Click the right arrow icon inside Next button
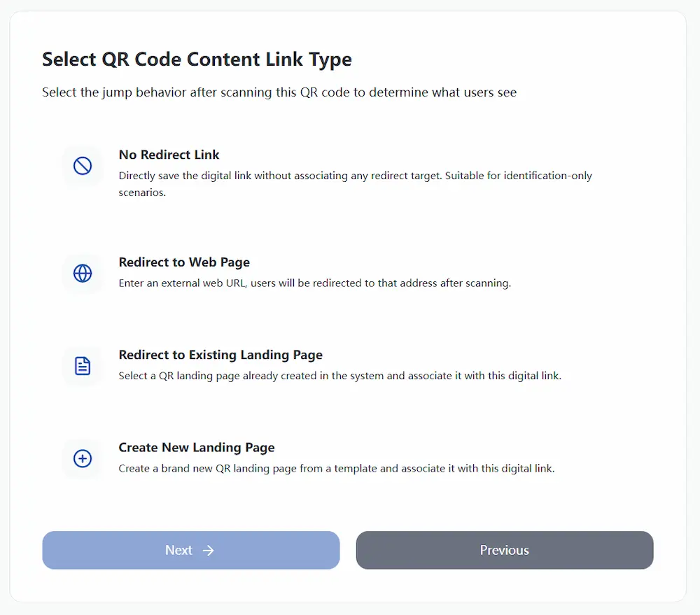This screenshot has height=615, width=700. point(209,551)
